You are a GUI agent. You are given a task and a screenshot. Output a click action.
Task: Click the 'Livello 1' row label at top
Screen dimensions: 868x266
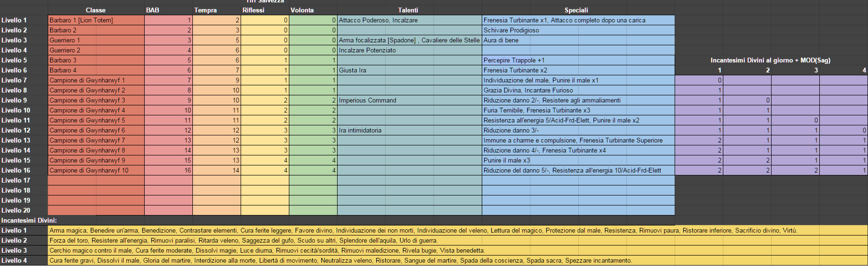pos(24,20)
